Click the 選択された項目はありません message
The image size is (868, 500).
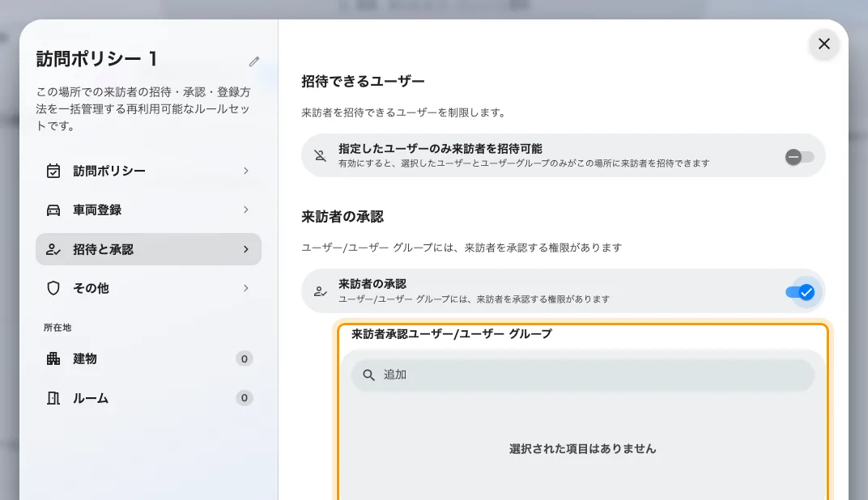(x=582, y=448)
